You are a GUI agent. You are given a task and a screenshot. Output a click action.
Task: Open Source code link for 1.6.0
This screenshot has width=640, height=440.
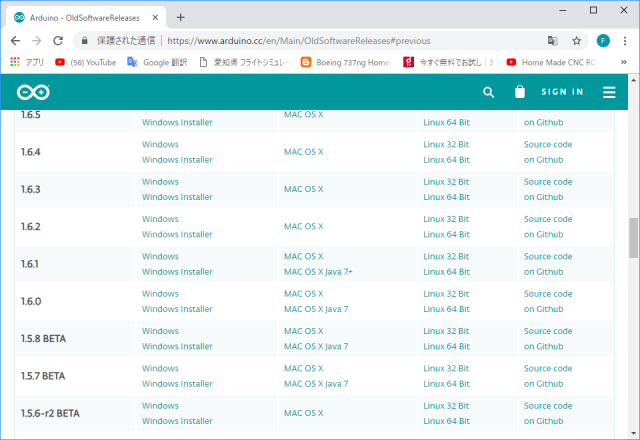(548, 294)
